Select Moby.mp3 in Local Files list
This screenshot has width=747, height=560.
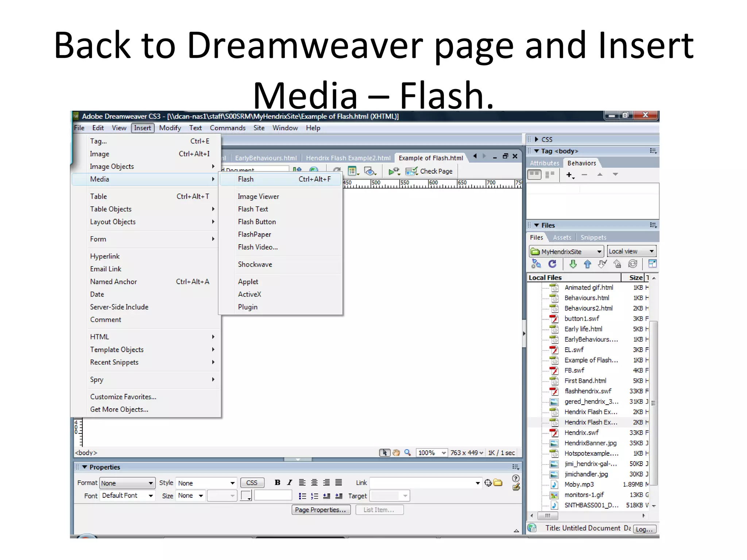(579, 485)
